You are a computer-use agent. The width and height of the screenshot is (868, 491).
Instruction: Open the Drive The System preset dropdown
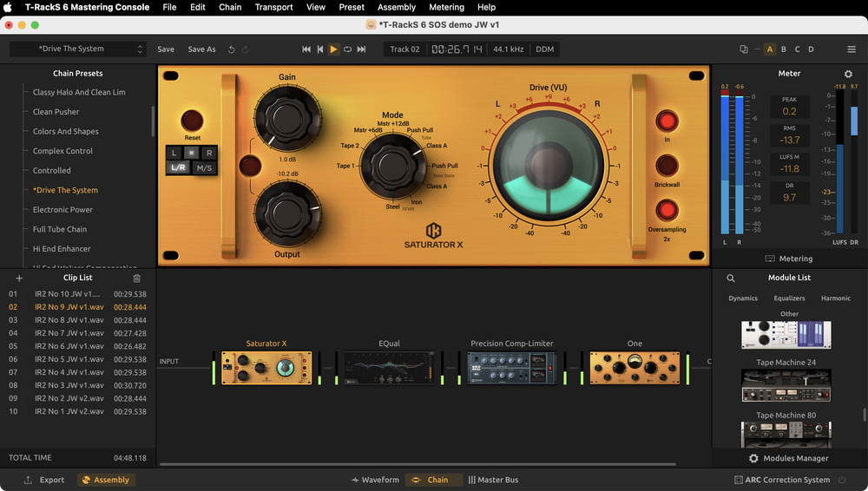78,49
